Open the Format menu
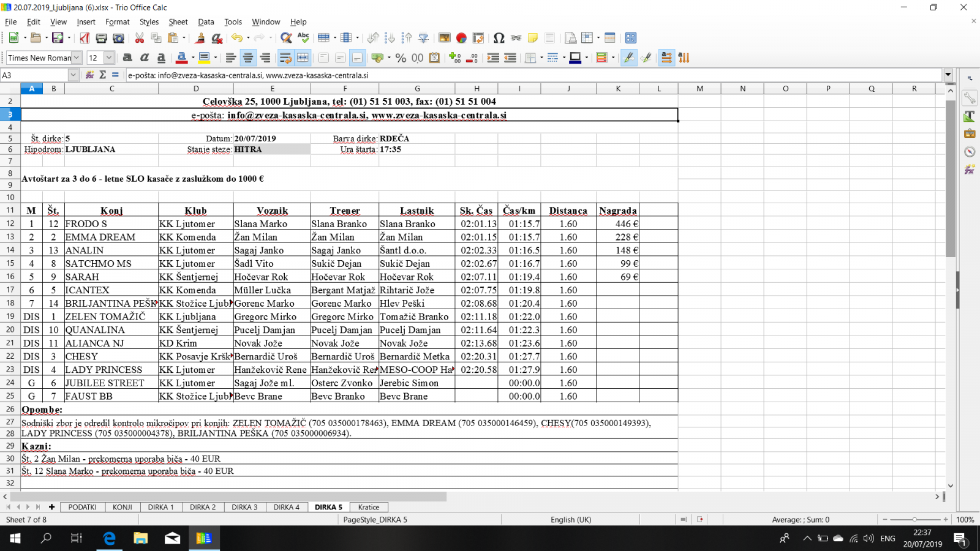 (x=117, y=21)
